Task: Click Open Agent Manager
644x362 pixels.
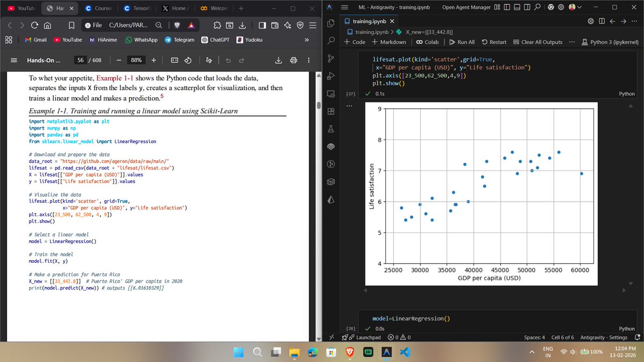Action: (466, 8)
